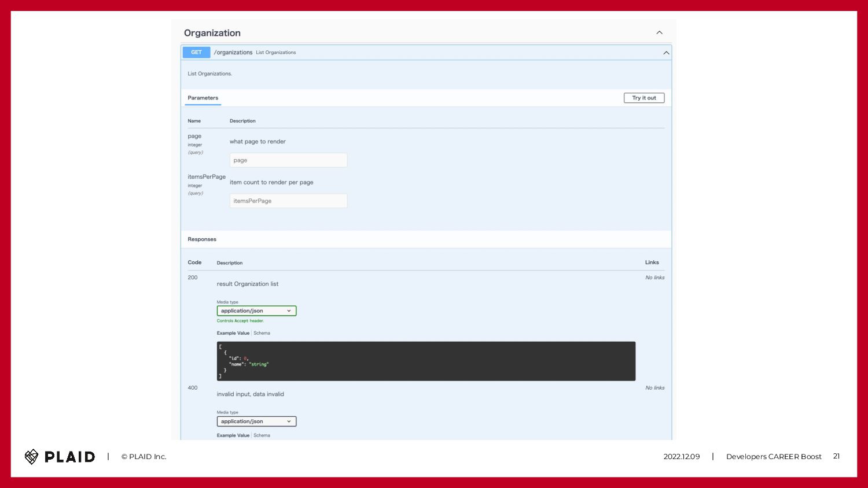Click the slide page number 21
Viewport: 868px width, 488px height.
(836, 456)
